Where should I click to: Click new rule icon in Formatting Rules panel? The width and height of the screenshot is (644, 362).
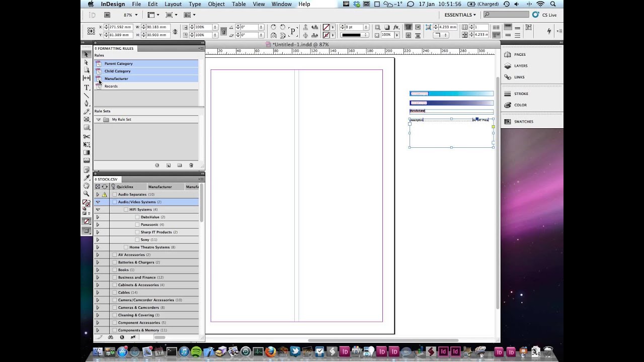click(169, 165)
